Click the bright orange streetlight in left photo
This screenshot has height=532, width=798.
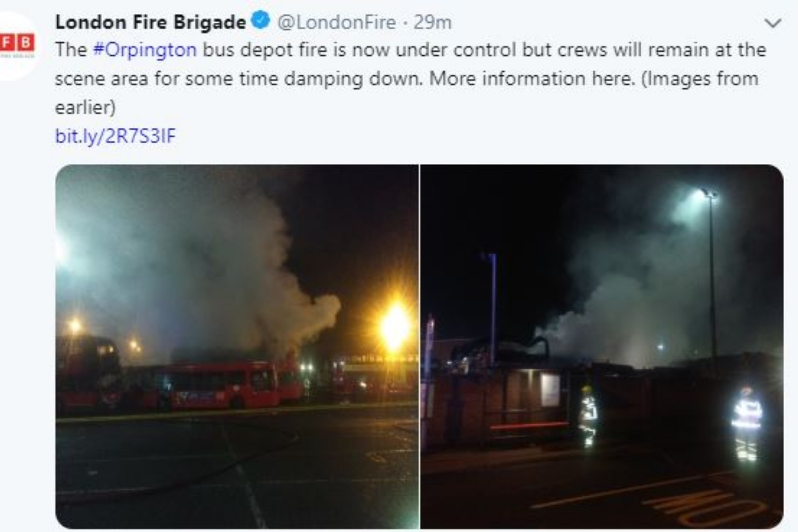point(395,327)
